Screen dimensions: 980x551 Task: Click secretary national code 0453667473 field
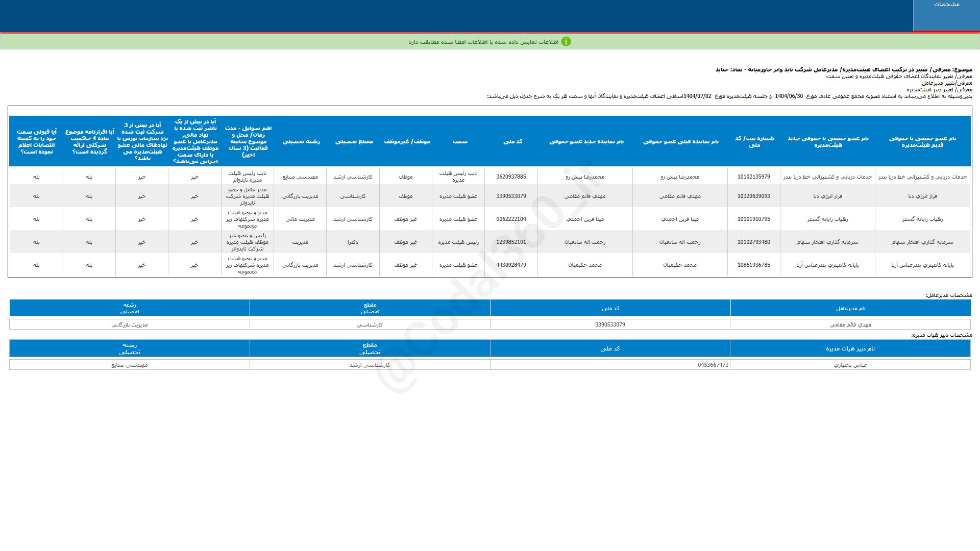pos(713,365)
